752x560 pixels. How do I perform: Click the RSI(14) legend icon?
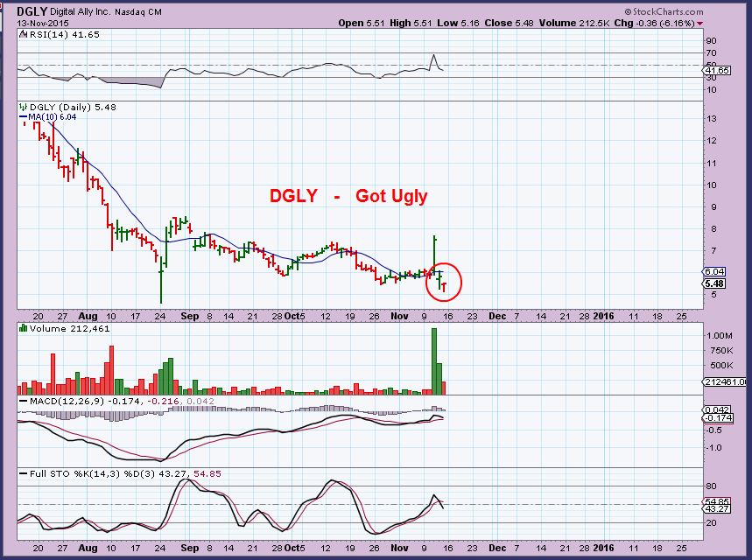[23, 34]
